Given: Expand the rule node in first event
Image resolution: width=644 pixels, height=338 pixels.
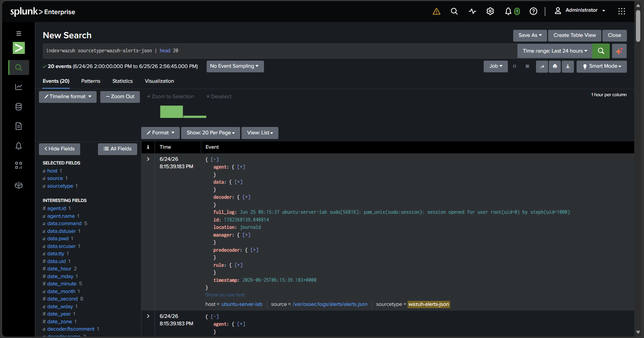Looking at the screenshot, I should point(238,265).
